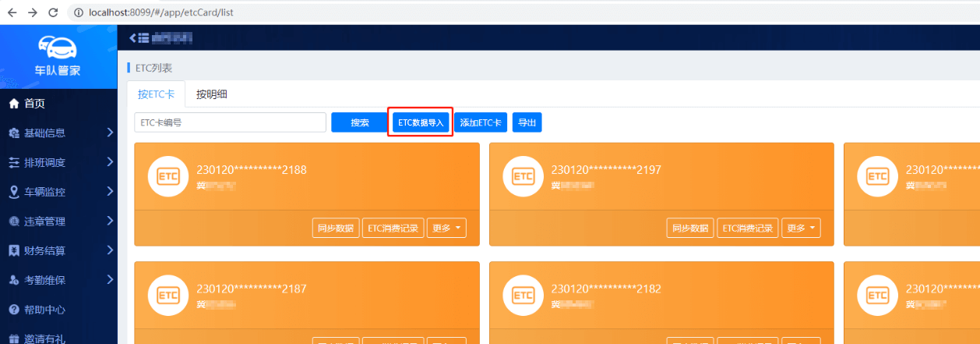Open 更多 dropdown on card 2188
The width and height of the screenshot is (980, 344).
point(447,229)
